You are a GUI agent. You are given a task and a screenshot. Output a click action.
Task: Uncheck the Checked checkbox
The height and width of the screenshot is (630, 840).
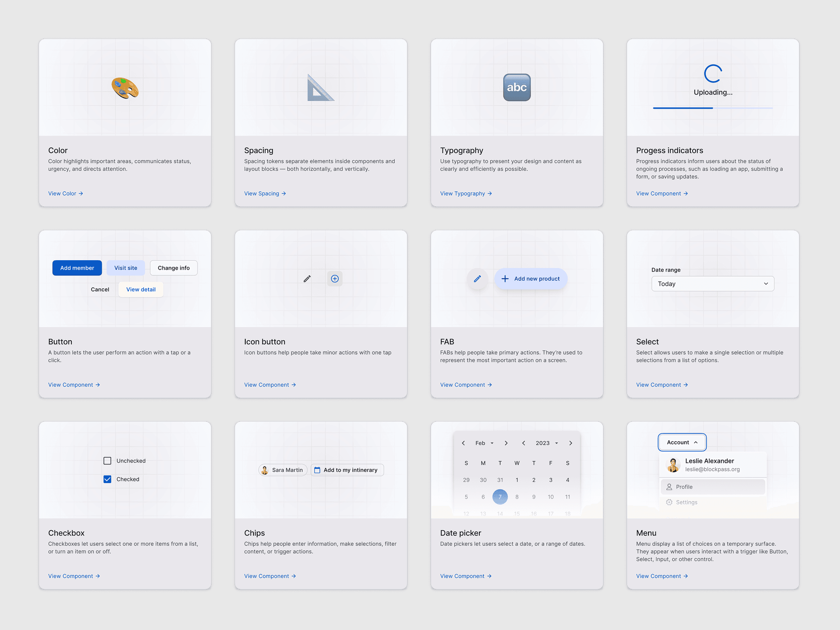pos(107,479)
